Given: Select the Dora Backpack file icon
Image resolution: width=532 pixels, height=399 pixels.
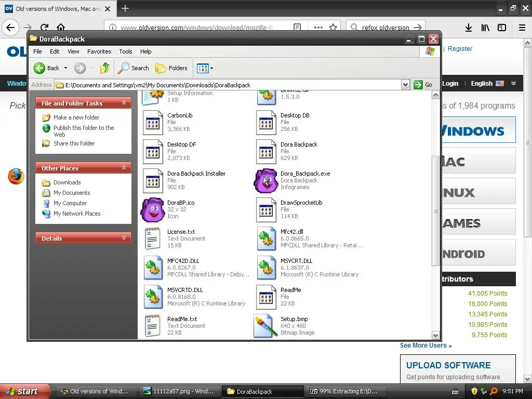Looking at the screenshot, I should tap(266, 152).
